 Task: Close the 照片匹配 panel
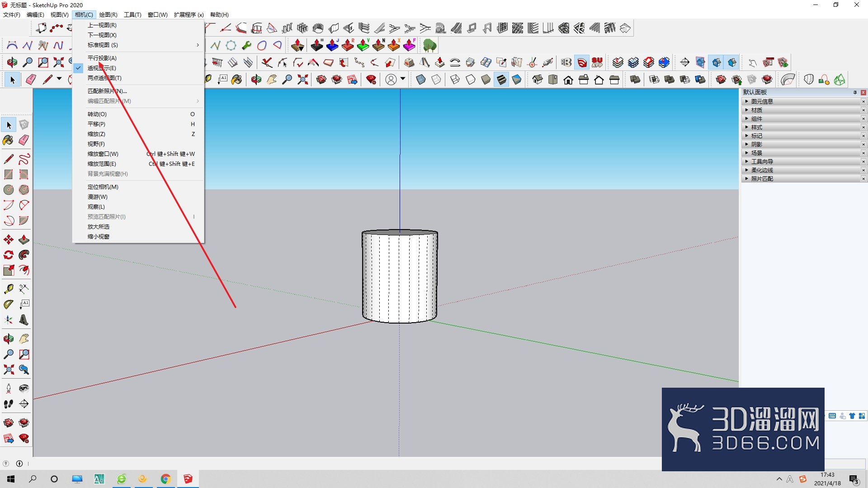(x=863, y=179)
